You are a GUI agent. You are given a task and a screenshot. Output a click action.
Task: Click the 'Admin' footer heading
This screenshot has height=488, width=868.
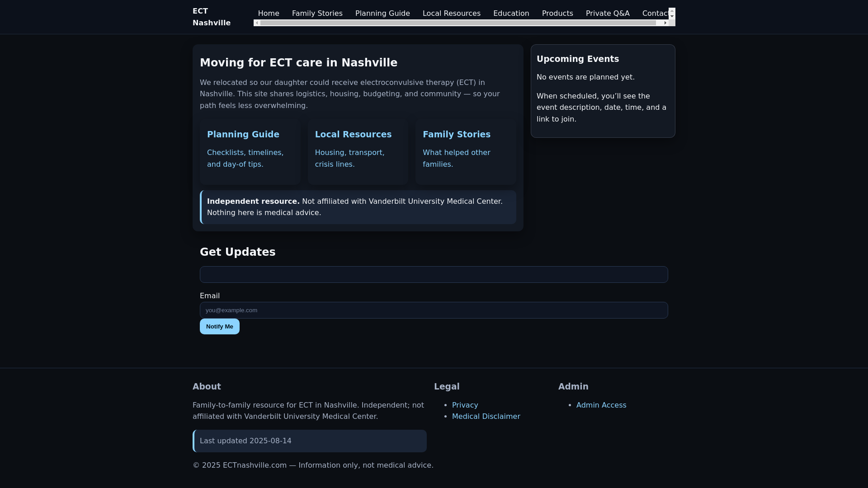573,387
